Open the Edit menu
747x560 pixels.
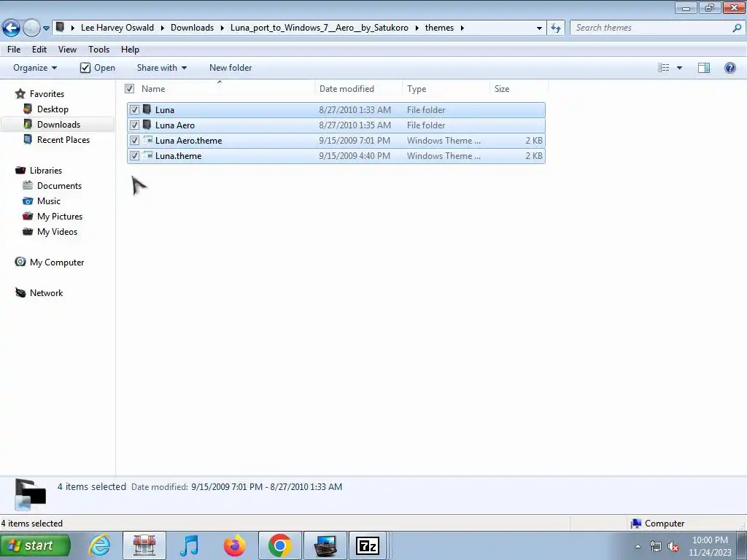coord(39,50)
